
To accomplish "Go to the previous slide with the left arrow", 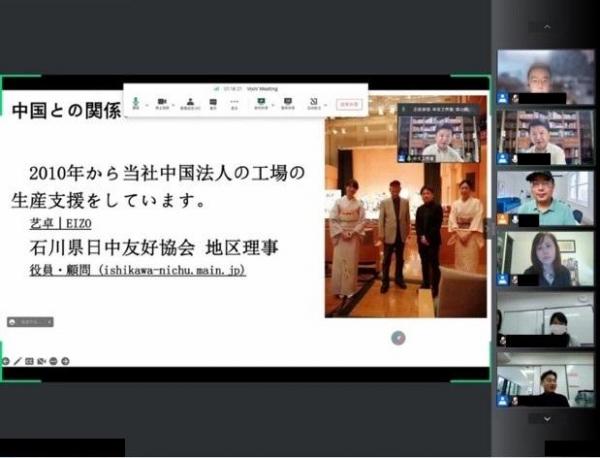I will 5,361.
